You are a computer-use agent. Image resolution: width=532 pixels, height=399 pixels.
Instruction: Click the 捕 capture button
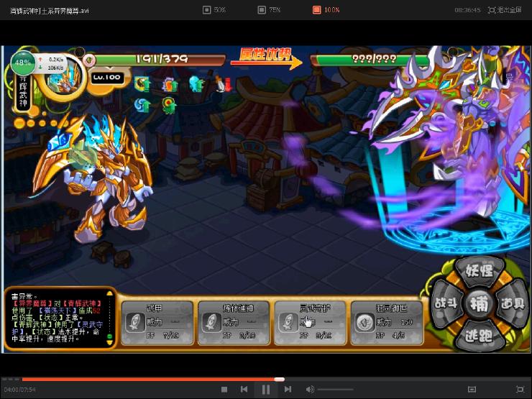(x=479, y=303)
